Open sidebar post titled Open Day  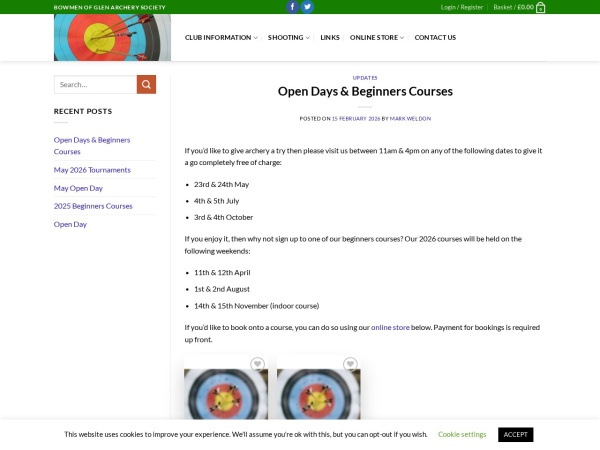pos(70,224)
